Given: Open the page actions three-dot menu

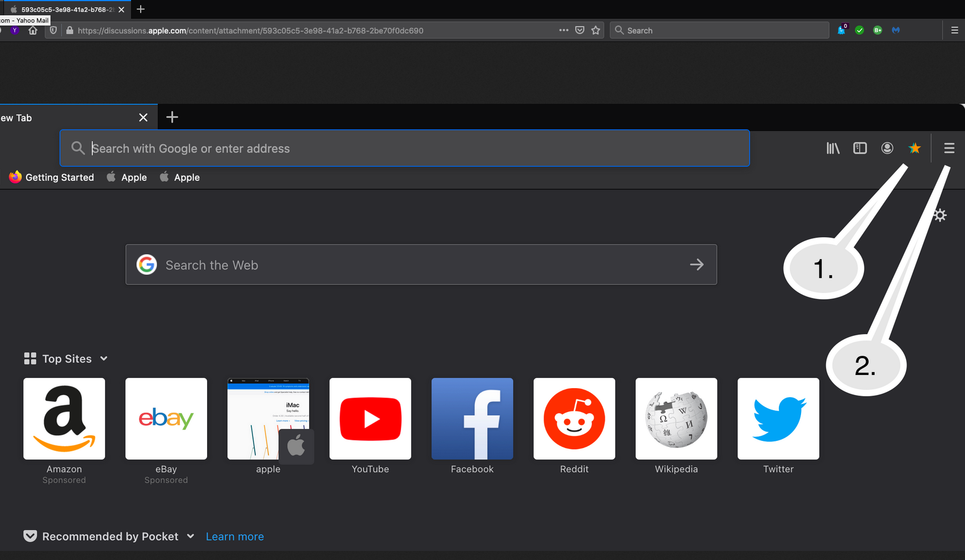Looking at the screenshot, I should pyautogui.click(x=563, y=31).
